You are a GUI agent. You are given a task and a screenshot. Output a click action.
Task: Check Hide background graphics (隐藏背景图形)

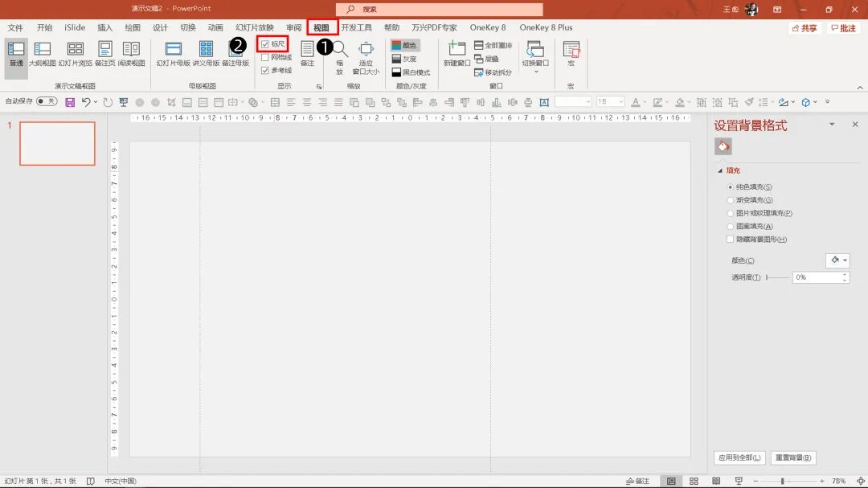tap(730, 240)
